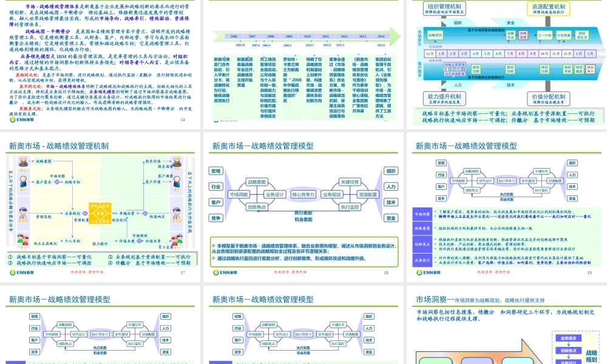Click the 股东价值 box in slide 17
Viewport: 607px width, 364px height.
pos(152,161)
